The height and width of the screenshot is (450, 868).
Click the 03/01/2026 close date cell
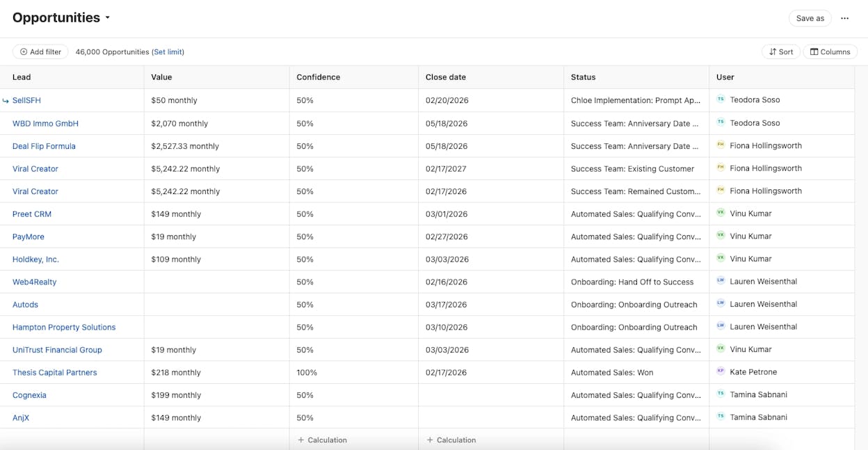pos(490,214)
